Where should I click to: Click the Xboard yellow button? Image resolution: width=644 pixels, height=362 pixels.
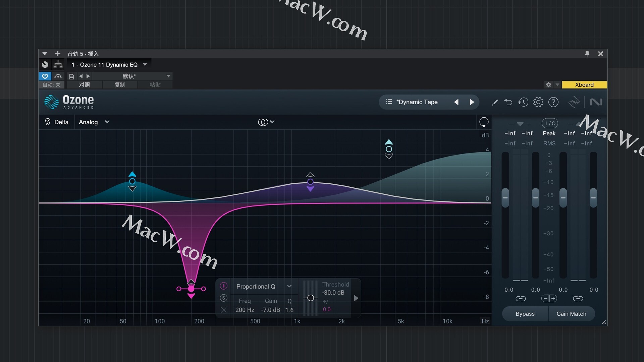click(x=584, y=85)
